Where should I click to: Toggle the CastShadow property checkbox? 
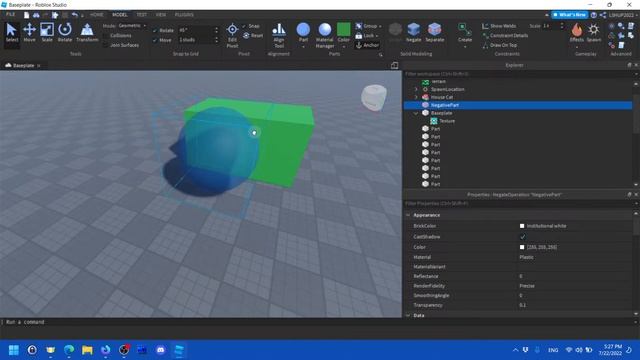[x=522, y=237]
